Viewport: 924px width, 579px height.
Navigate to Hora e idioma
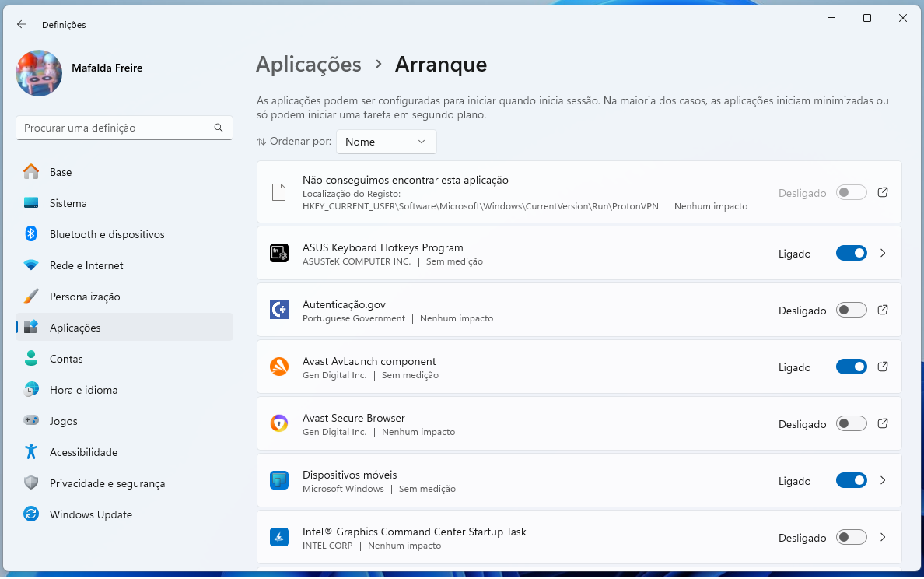click(x=124, y=391)
